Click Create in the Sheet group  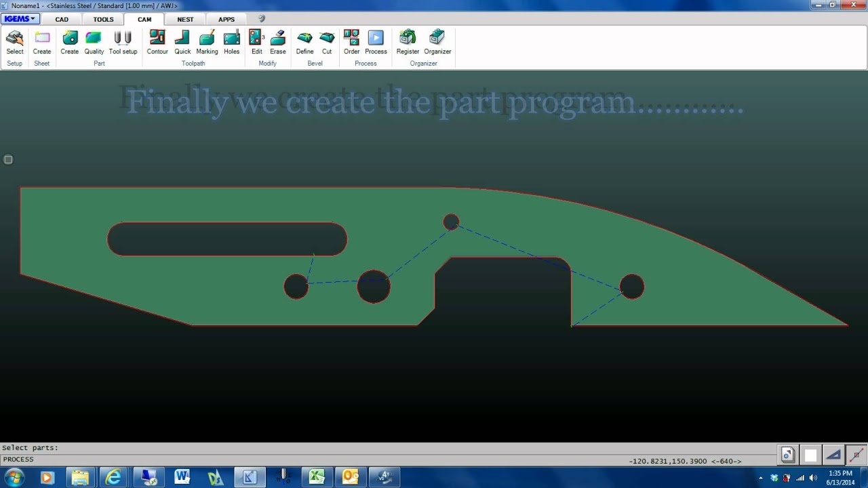tap(42, 42)
